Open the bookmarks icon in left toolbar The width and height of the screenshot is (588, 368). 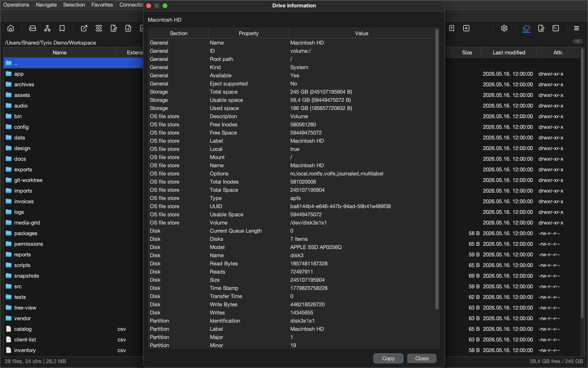62,28
